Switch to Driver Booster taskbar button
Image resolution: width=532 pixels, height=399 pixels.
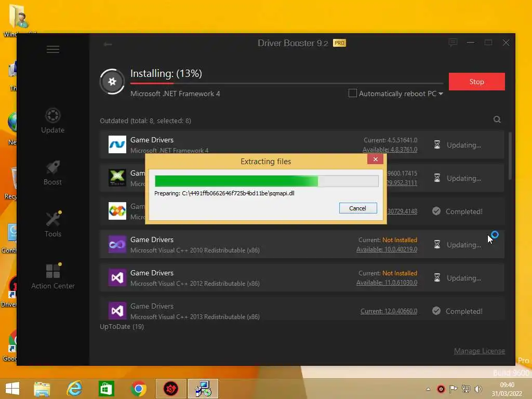pyautogui.click(x=170, y=389)
